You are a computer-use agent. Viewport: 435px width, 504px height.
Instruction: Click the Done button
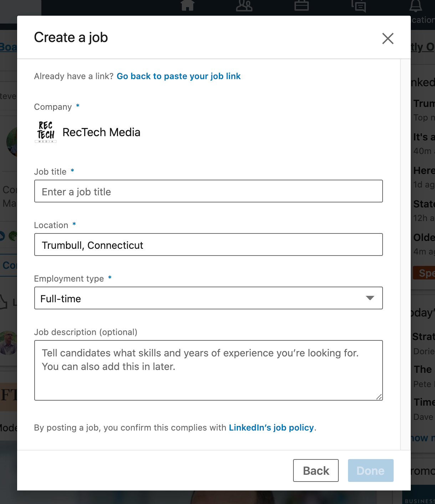370,470
